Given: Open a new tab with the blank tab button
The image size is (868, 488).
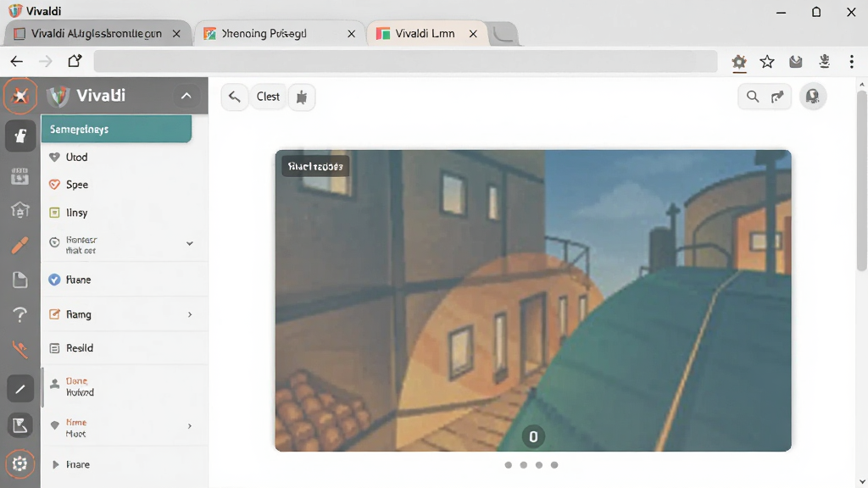Looking at the screenshot, I should point(504,34).
